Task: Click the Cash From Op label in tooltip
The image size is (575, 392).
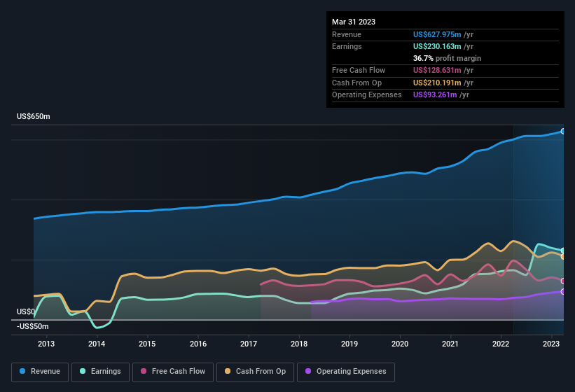Action: 356,83
